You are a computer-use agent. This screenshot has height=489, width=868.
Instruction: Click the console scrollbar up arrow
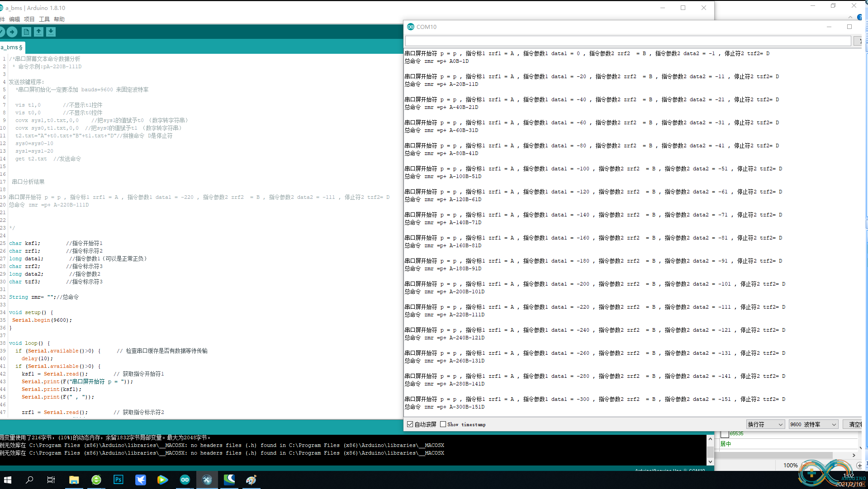coord(710,438)
